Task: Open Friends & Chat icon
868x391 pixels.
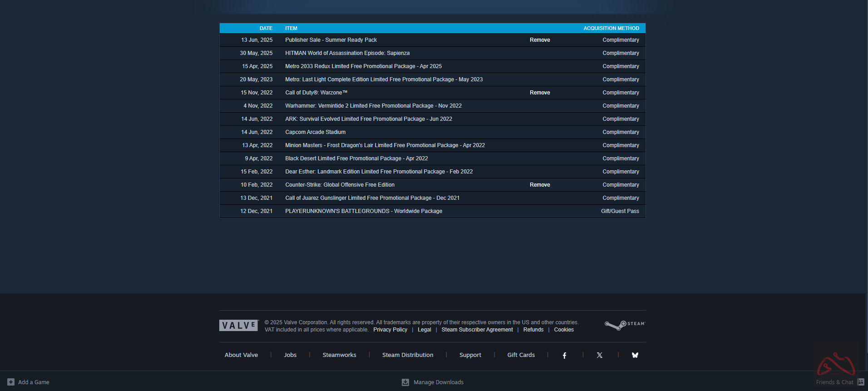Action: (x=860, y=382)
